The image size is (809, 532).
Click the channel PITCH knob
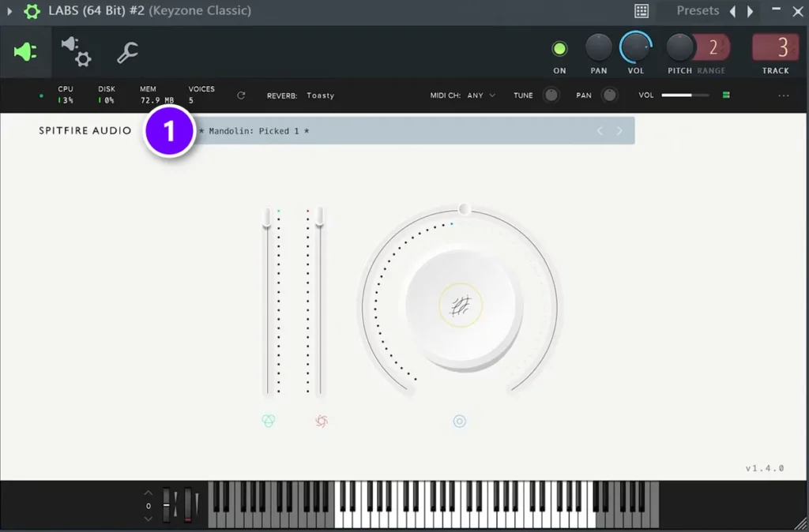point(679,47)
